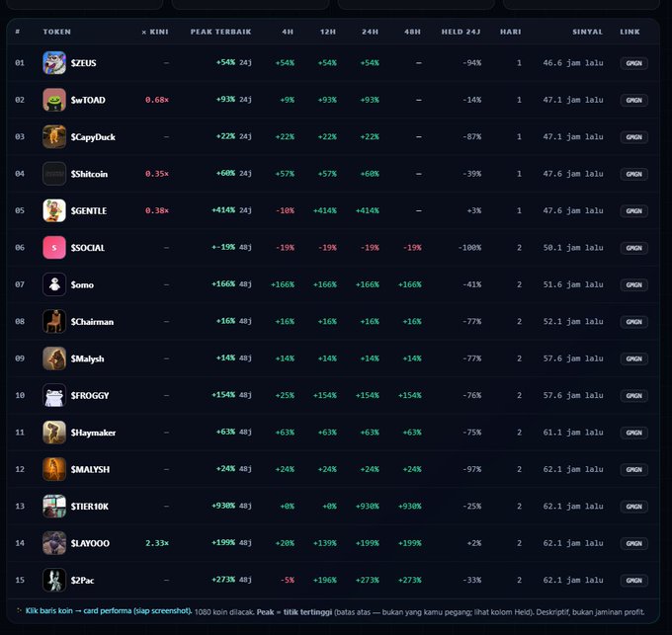
Task: Open GMGN link for $MALYSH row 12
Action: click(633, 470)
